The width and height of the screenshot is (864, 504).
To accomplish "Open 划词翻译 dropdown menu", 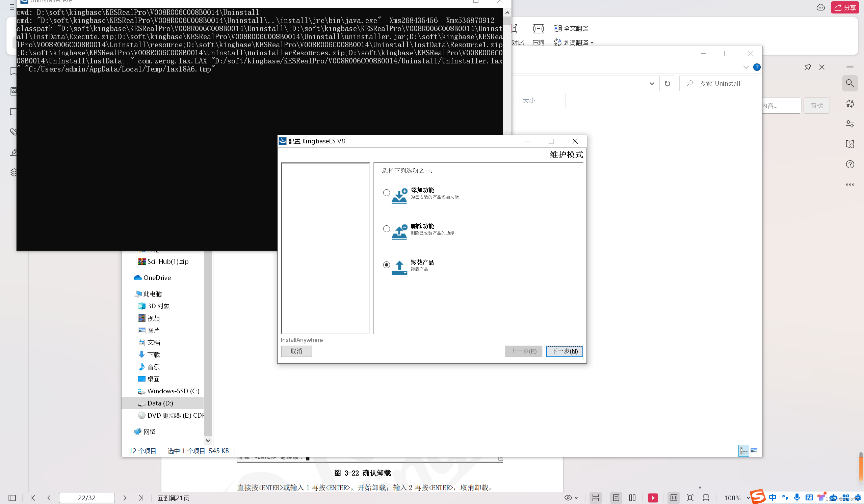I will (592, 43).
